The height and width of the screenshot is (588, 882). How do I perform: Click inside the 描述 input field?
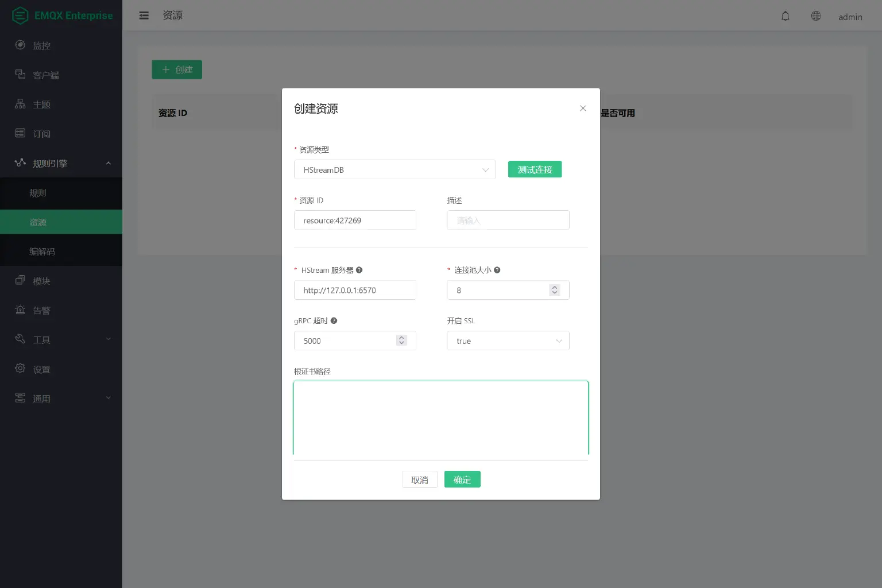508,220
